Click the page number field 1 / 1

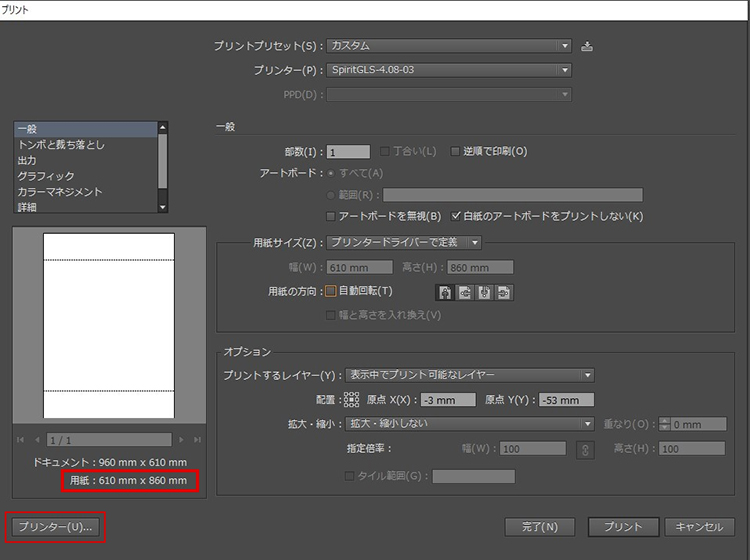(109, 439)
